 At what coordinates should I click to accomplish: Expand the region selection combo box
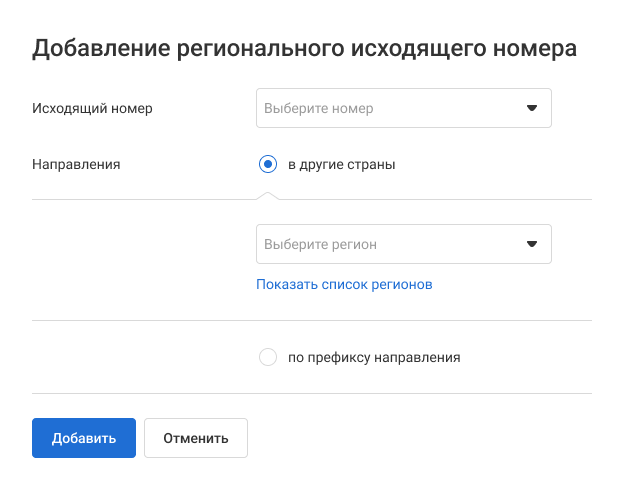(403, 244)
